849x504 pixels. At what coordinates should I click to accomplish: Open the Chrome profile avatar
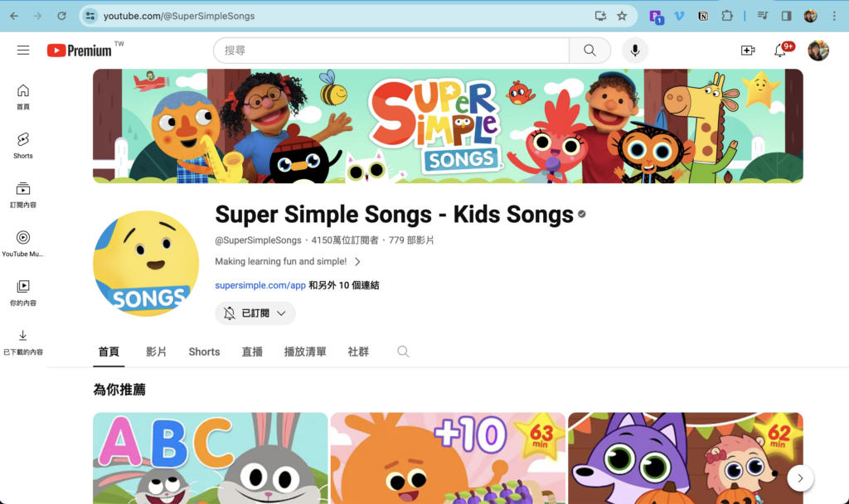coord(810,16)
